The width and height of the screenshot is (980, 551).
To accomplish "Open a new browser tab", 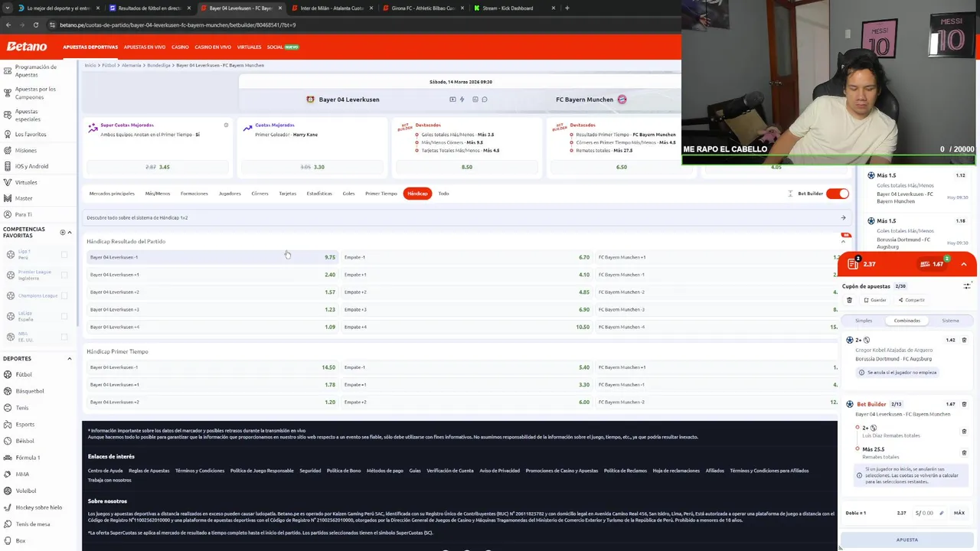I will coord(567,8).
